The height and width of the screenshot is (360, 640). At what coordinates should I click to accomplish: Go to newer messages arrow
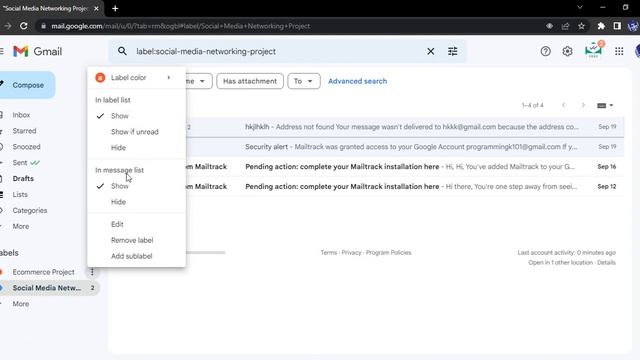click(563, 105)
